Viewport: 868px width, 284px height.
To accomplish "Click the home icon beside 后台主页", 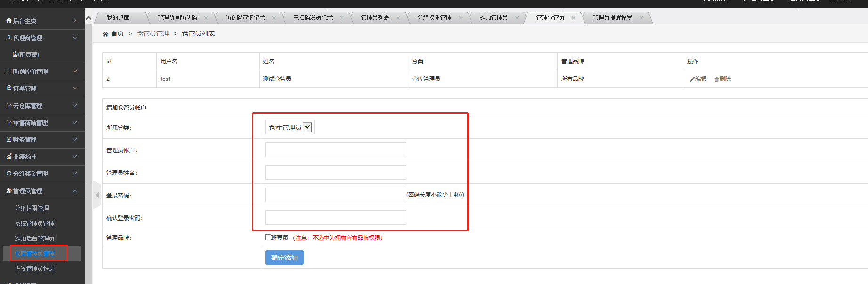I will click(x=8, y=21).
